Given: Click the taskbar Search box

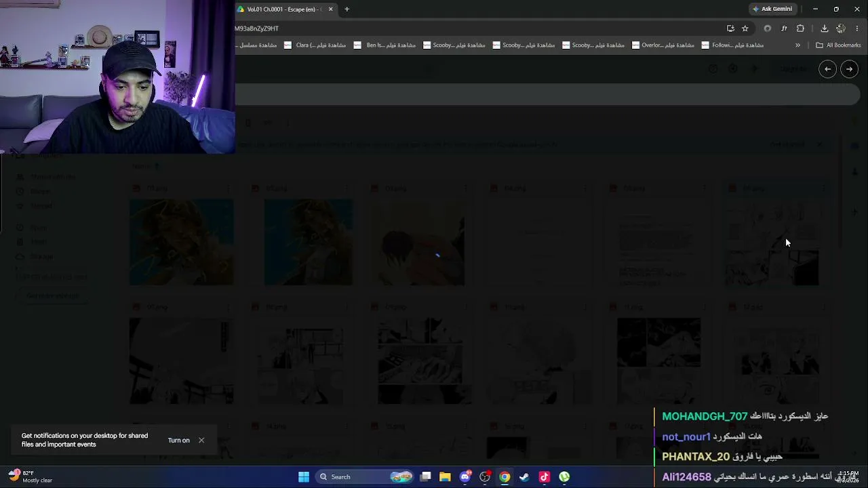Looking at the screenshot, I should pos(366,477).
